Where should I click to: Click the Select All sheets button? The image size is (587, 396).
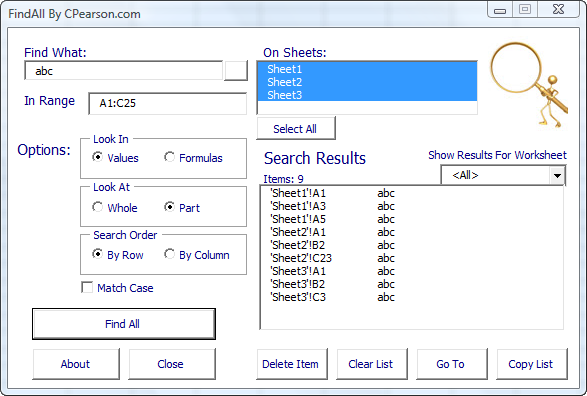[x=296, y=128]
